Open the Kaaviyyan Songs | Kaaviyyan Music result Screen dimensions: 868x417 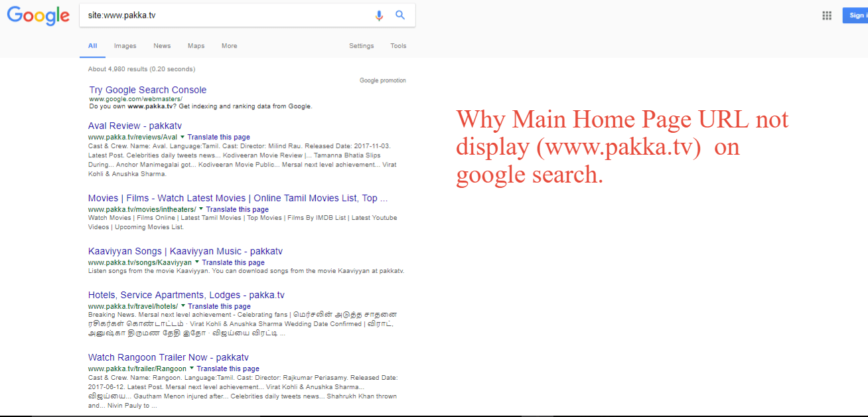[x=185, y=251]
